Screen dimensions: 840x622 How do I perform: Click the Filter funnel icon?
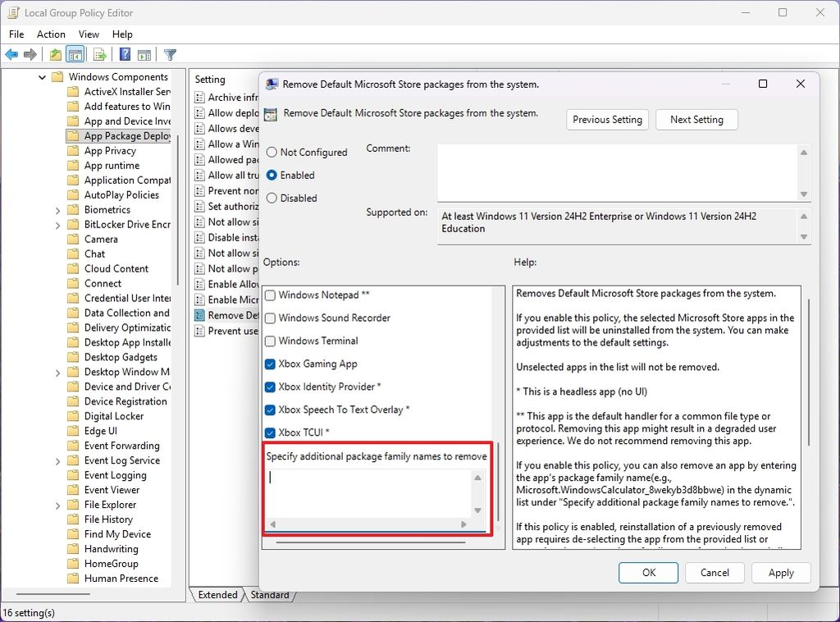pyautogui.click(x=170, y=55)
